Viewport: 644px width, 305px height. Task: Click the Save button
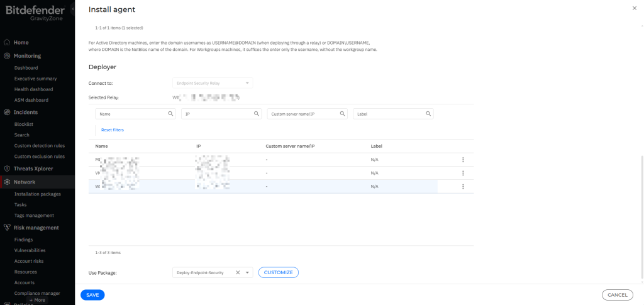92,294
